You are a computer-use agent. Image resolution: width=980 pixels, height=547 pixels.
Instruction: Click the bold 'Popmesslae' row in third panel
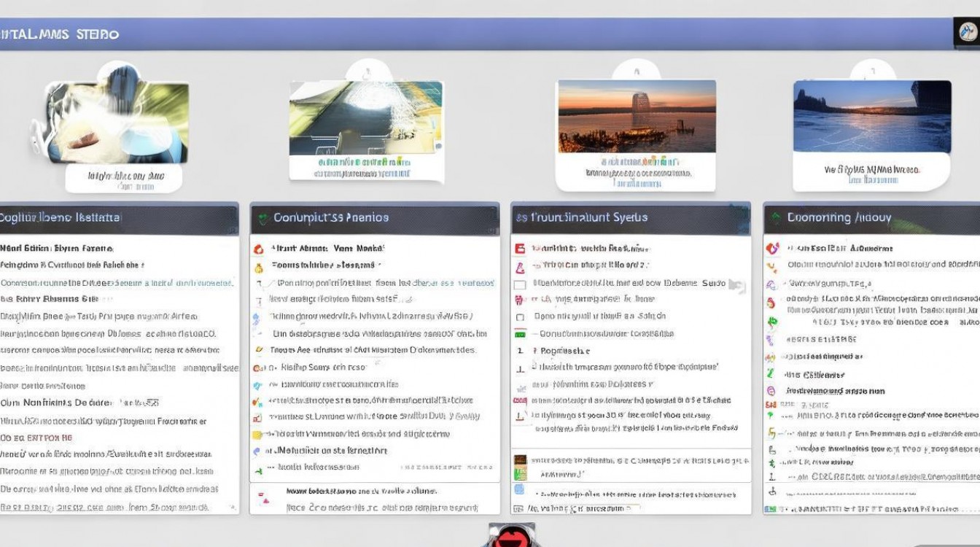coord(565,351)
